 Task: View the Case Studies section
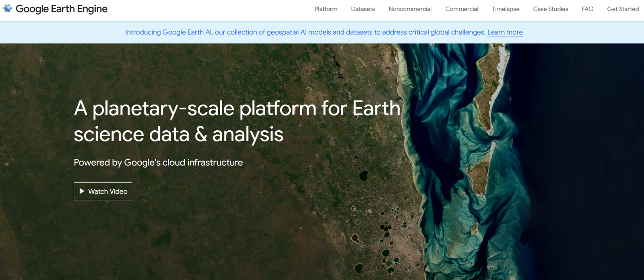tap(550, 9)
